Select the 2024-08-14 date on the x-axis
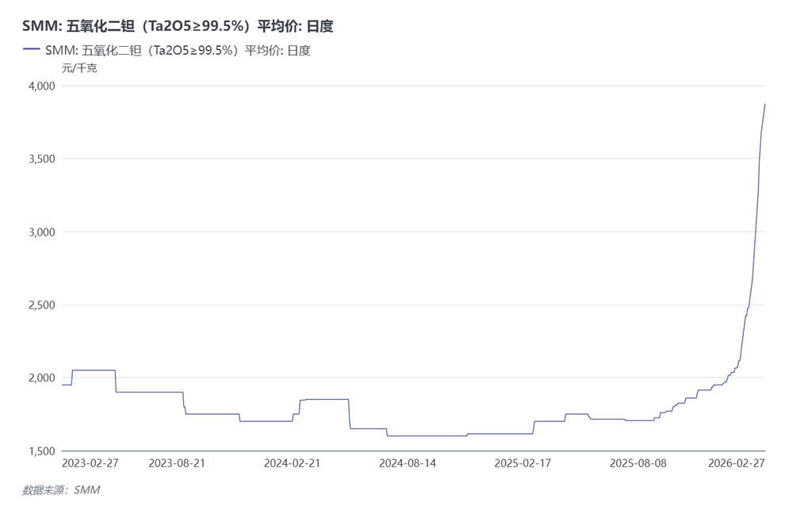Image resolution: width=812 pixels, height=510 pixels. (408, 462)
